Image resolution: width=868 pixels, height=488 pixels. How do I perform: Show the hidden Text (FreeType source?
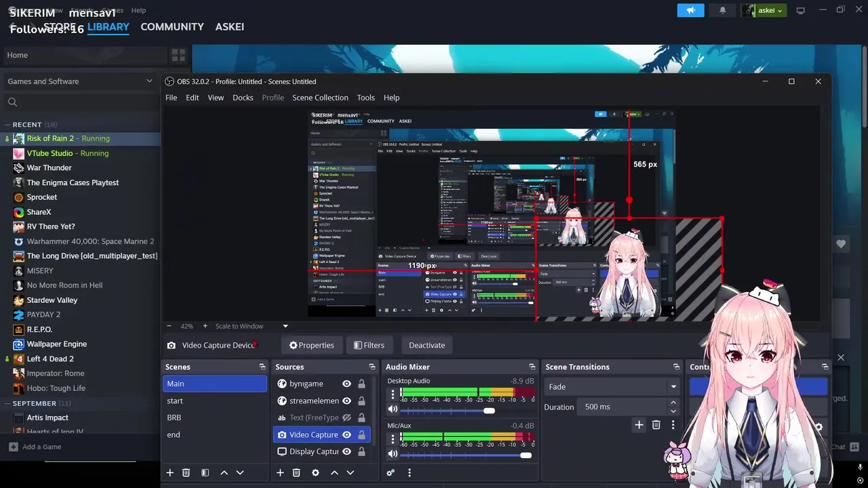click(347, 418)
